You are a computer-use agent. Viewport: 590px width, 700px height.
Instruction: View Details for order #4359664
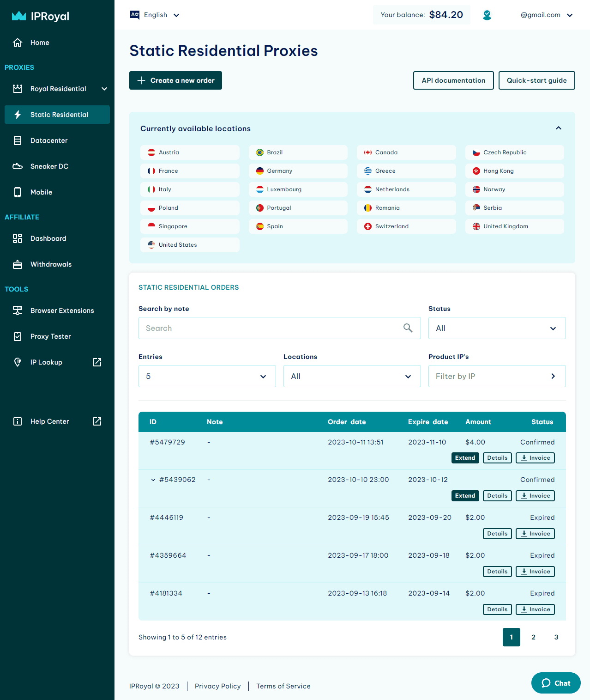tap(497, 572)
